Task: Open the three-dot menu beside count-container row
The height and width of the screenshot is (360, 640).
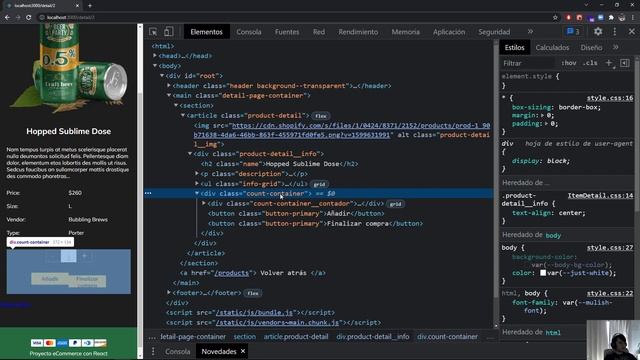Action: coord(148,193)
